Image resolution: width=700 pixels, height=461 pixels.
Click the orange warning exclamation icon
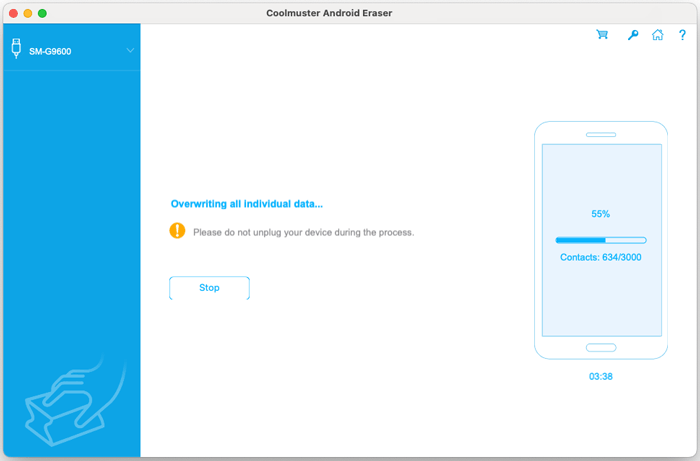coord(177,231)
